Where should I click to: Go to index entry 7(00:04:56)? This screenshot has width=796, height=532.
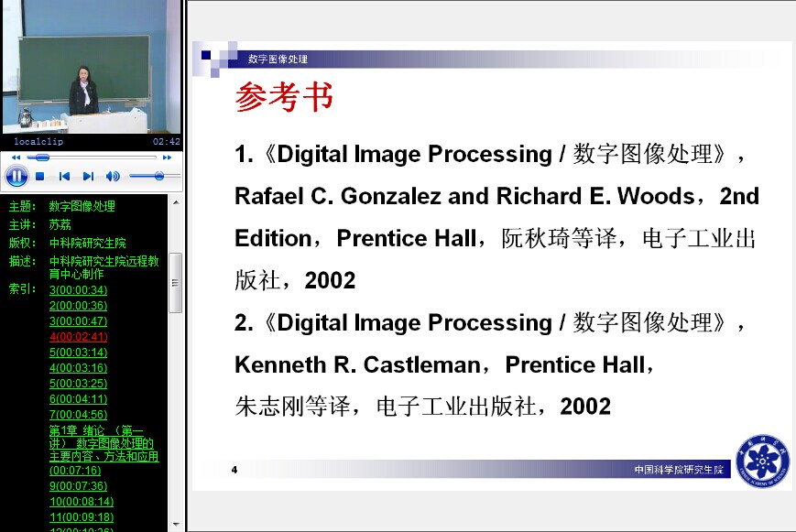pos(78,415)
